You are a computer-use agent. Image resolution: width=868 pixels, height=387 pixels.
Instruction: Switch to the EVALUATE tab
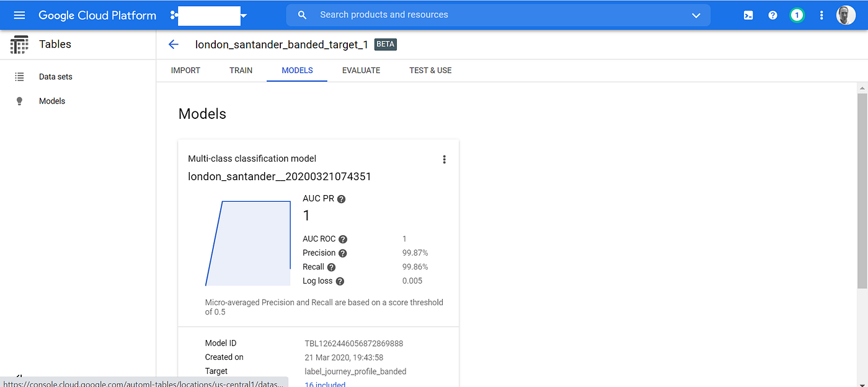(x=361, y=70)
